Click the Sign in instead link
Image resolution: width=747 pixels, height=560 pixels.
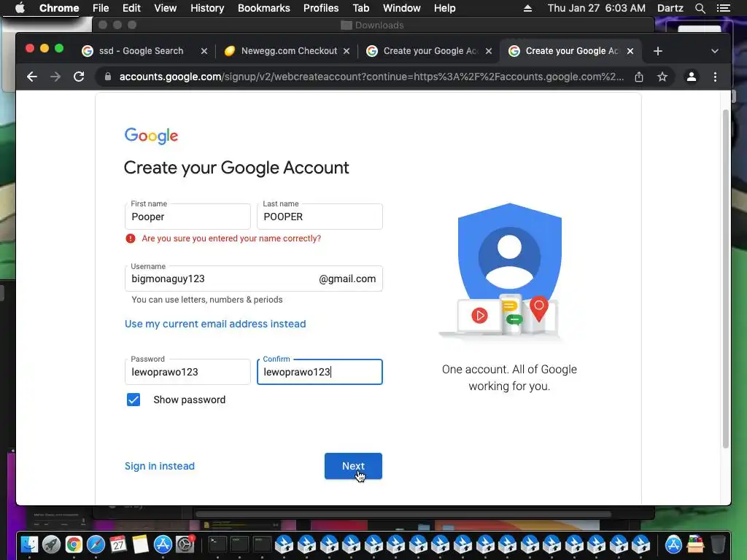[160, 466]
